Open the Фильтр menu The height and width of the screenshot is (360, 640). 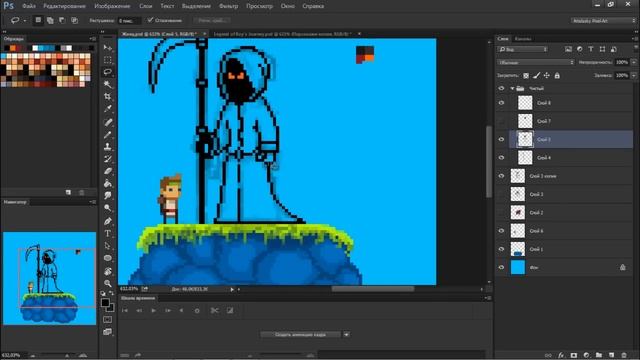229,6
